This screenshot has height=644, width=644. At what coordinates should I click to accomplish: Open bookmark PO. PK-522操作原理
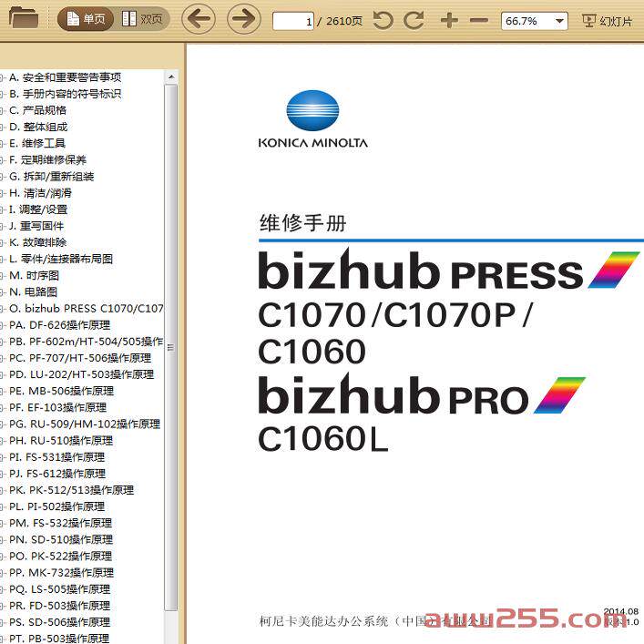pos(60,557)
